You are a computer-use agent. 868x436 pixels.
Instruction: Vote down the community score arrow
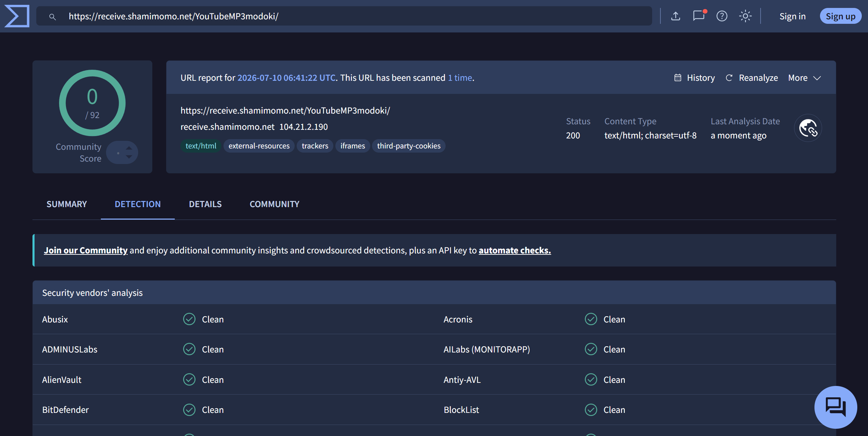[x=129, y=157]
